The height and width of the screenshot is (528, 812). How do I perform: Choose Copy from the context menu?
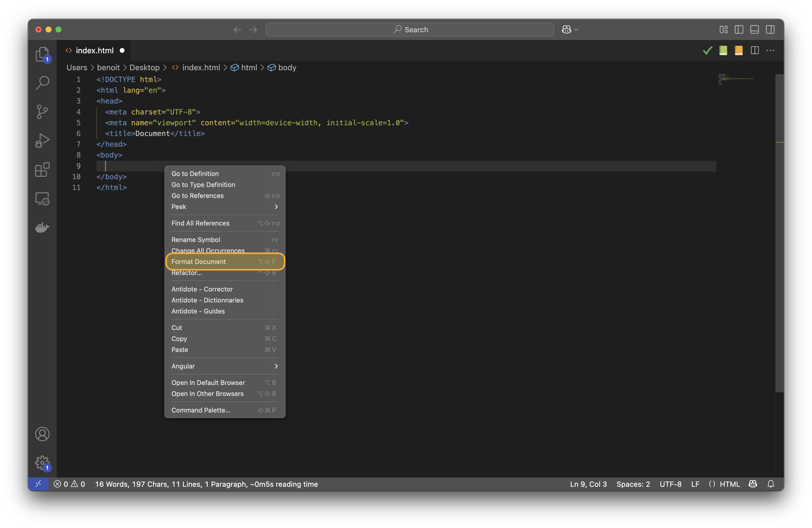coord(225,339)
